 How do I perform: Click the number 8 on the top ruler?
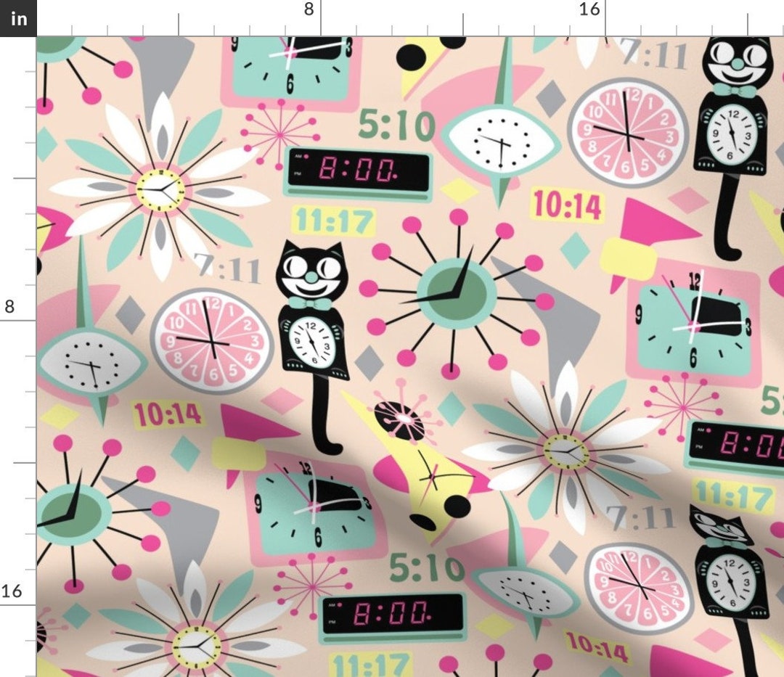pyautogui.click(x=309, y=10)
